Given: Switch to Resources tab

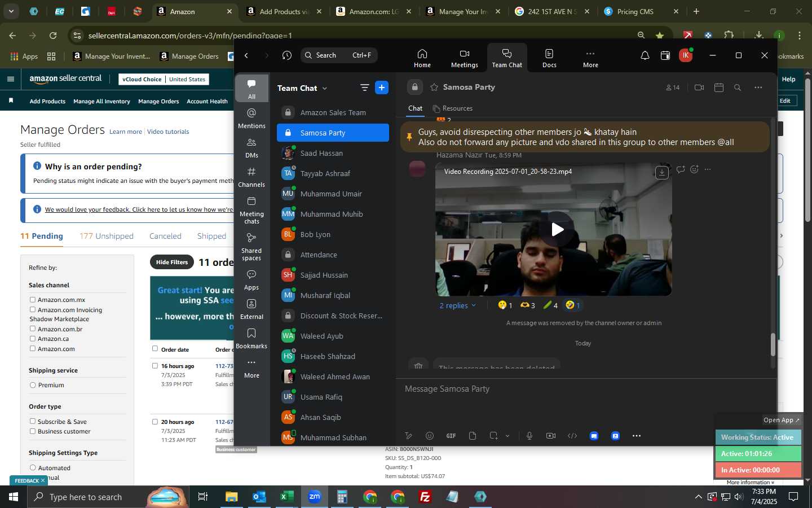Looking at the screenshot, I should [452, 108].
